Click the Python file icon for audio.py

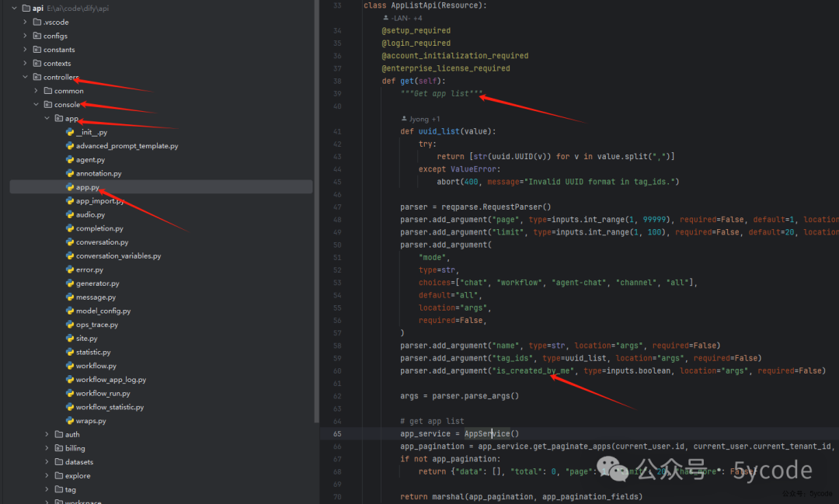click(x=70, y=215)
